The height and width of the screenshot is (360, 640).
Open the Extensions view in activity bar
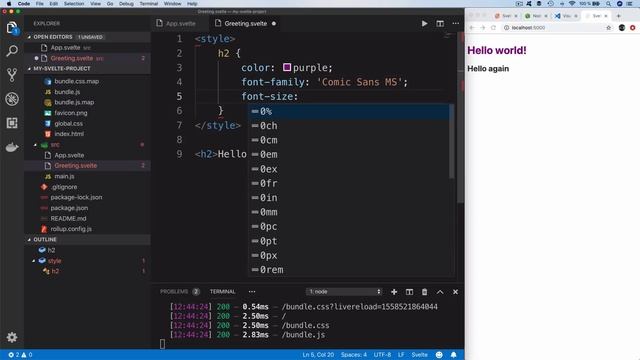pyautogui.click(x=12, y=123)
